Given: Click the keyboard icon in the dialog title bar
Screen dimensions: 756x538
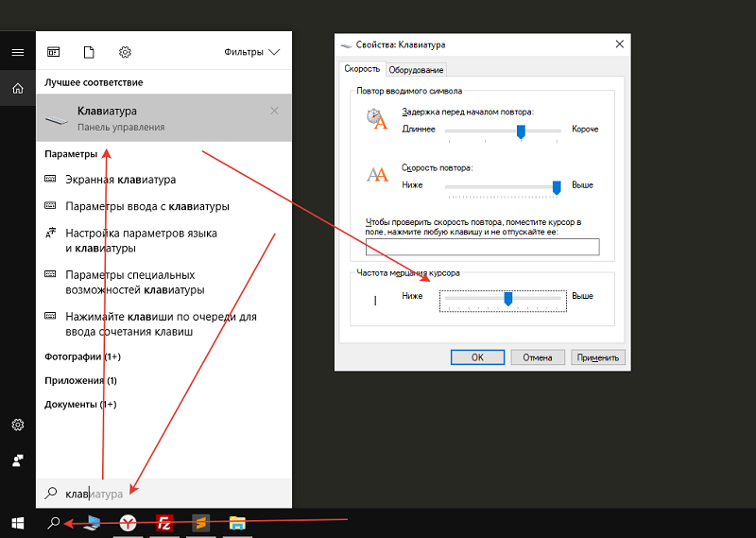Looking at the screenshot, I should [346, 45].
